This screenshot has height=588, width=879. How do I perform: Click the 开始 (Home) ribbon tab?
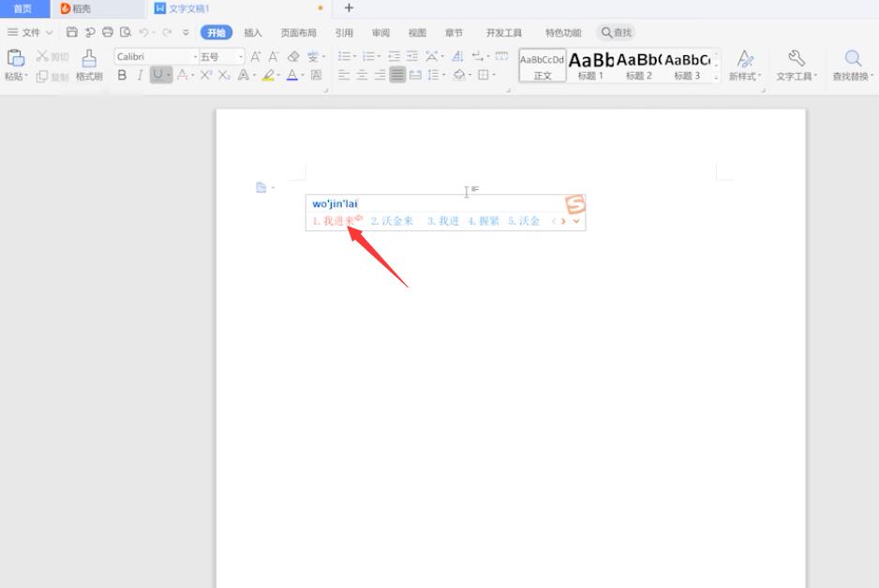coord(216,33)
